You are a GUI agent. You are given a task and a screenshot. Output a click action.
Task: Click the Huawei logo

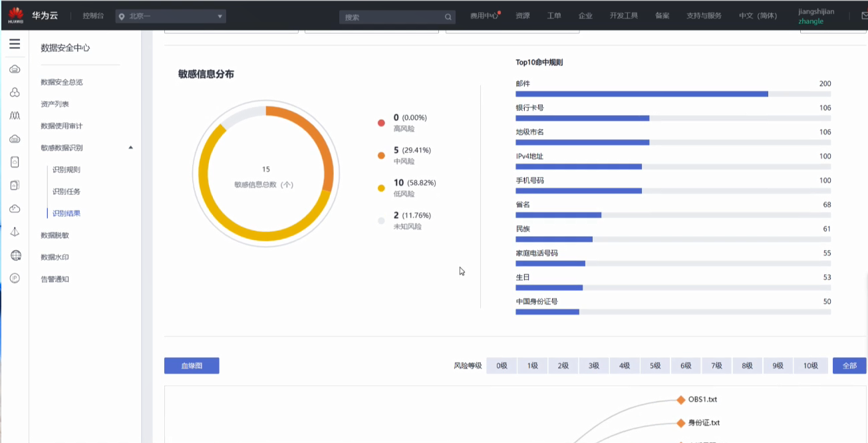[x=15, y=15]
